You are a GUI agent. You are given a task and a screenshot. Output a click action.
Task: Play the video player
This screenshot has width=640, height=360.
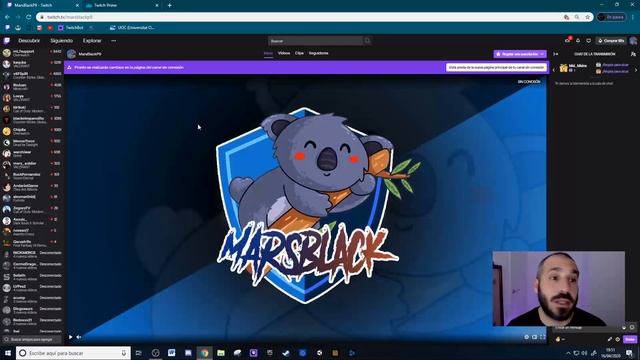coord(71,337)
